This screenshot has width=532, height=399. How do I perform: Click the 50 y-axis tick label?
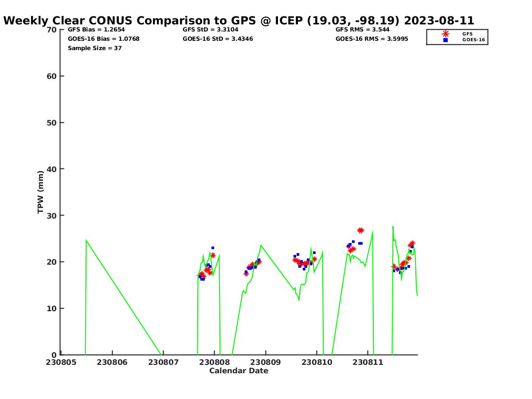tap(52, 123)
